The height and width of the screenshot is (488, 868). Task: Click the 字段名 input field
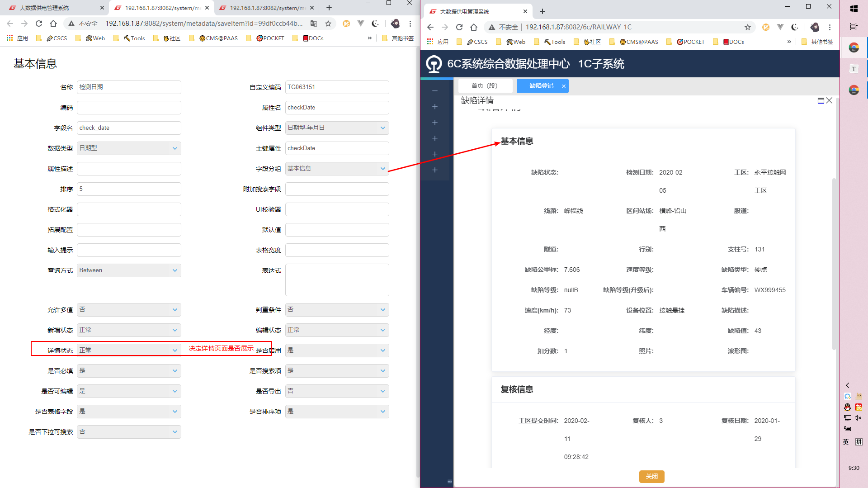[129, 128]
